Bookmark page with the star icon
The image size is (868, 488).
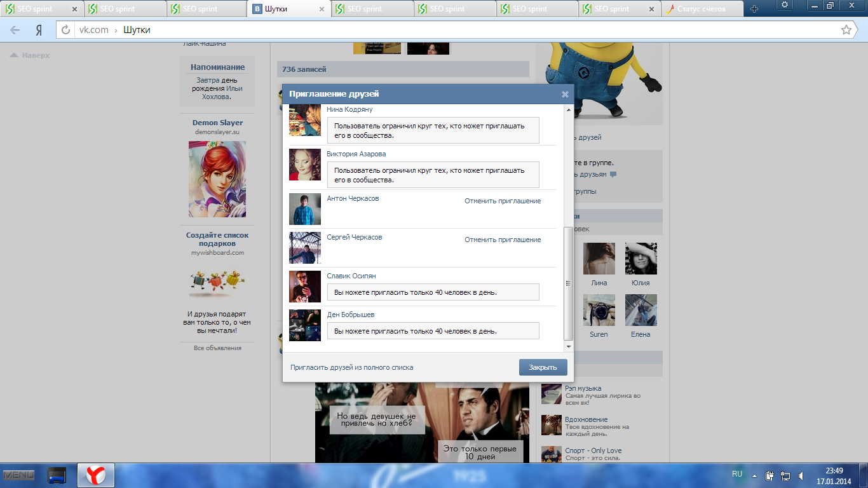point(846,30)
